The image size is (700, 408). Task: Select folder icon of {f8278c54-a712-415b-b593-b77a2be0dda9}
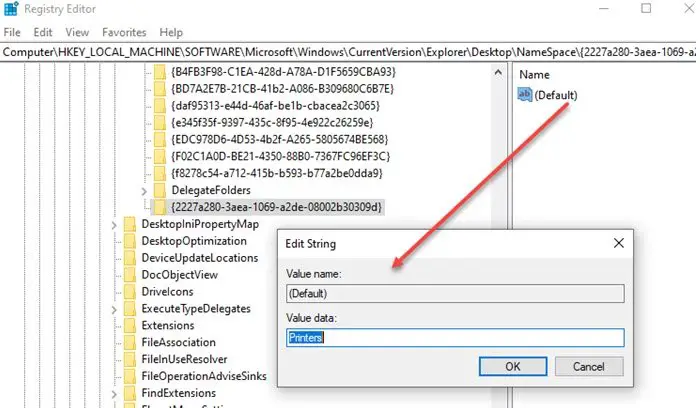(159, 174)
